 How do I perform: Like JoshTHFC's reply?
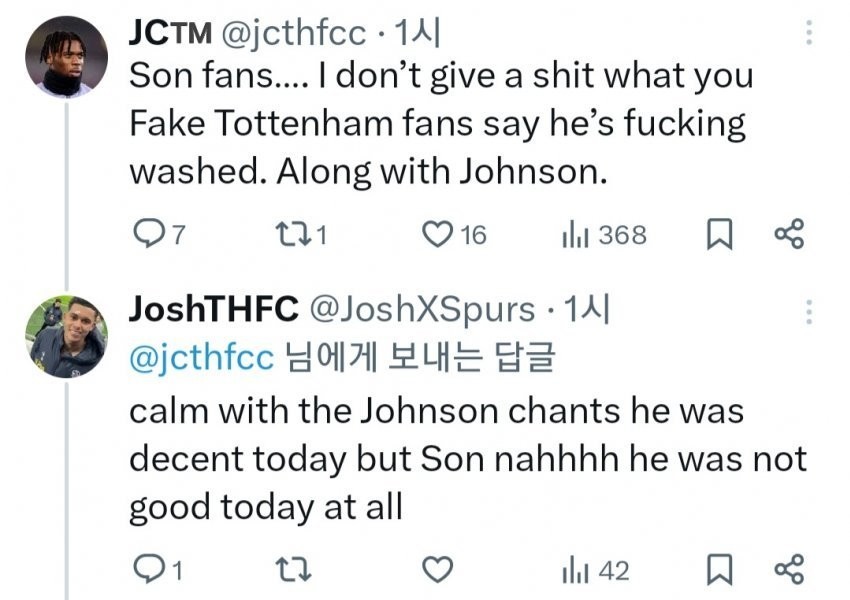click(x=437, y=570)
